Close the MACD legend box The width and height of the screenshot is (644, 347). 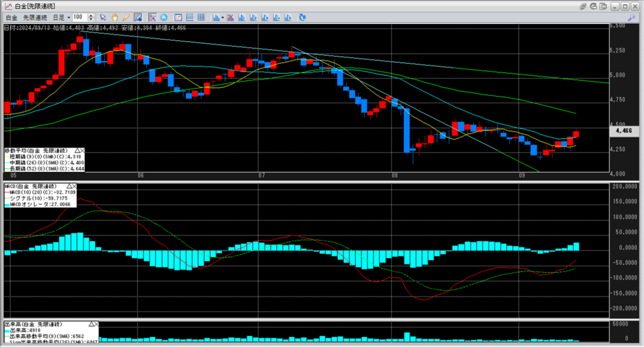coord(74,186)
